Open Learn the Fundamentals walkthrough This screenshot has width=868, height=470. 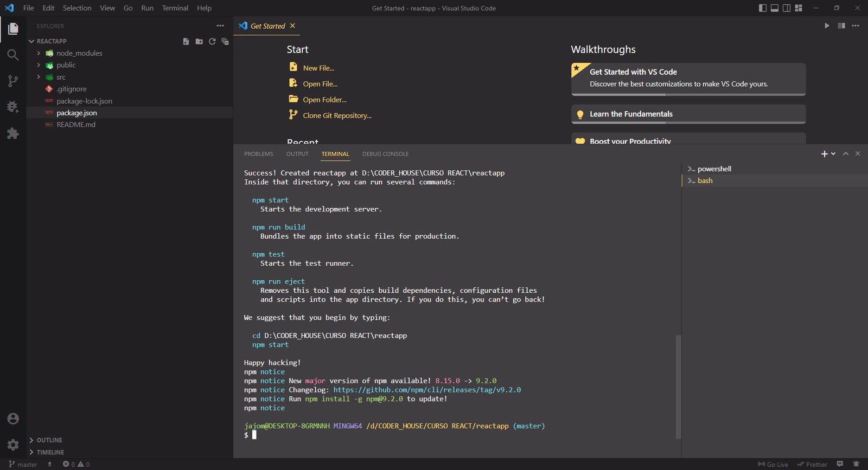(688, 114)
